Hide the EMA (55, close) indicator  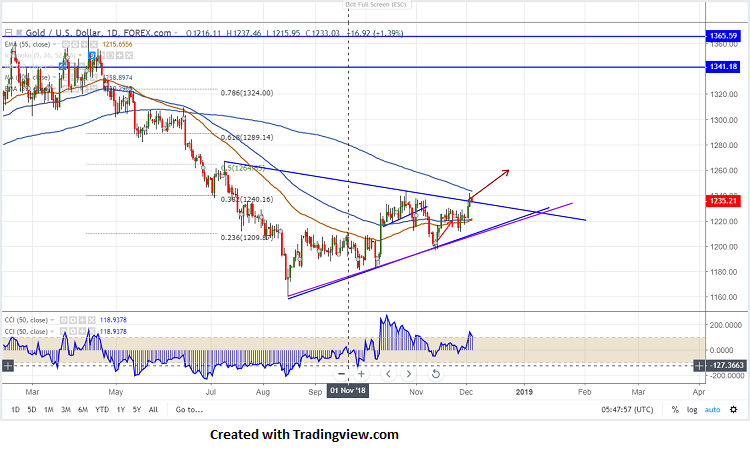click(66, 44)
